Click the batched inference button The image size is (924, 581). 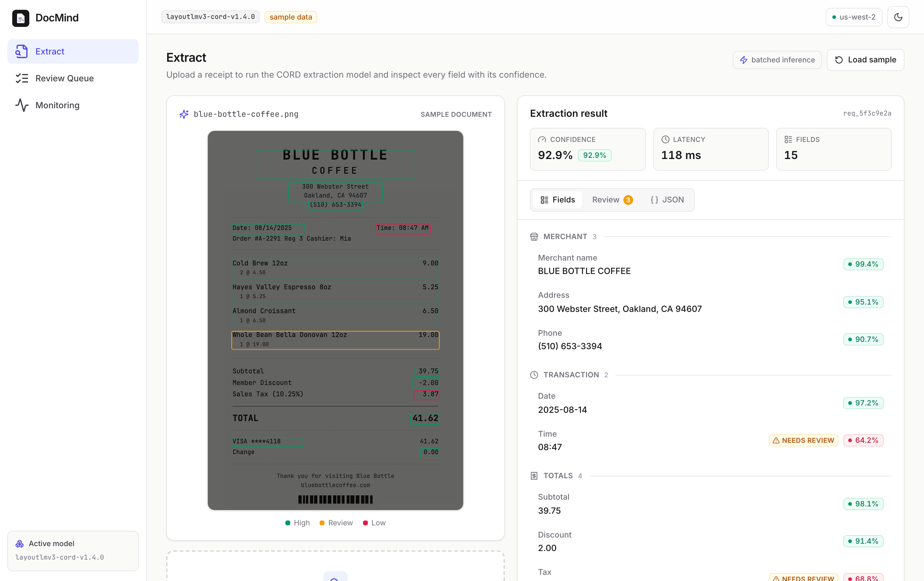777,60
